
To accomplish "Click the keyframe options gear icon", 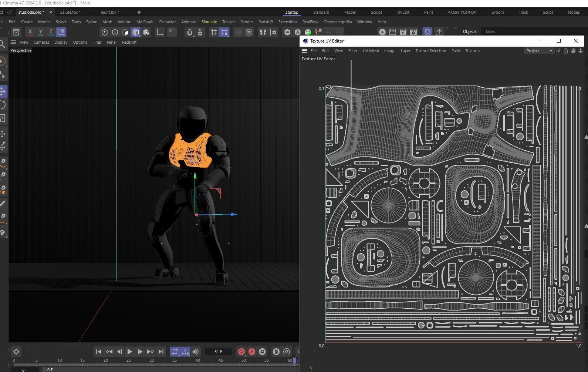I will coord(262,352).
